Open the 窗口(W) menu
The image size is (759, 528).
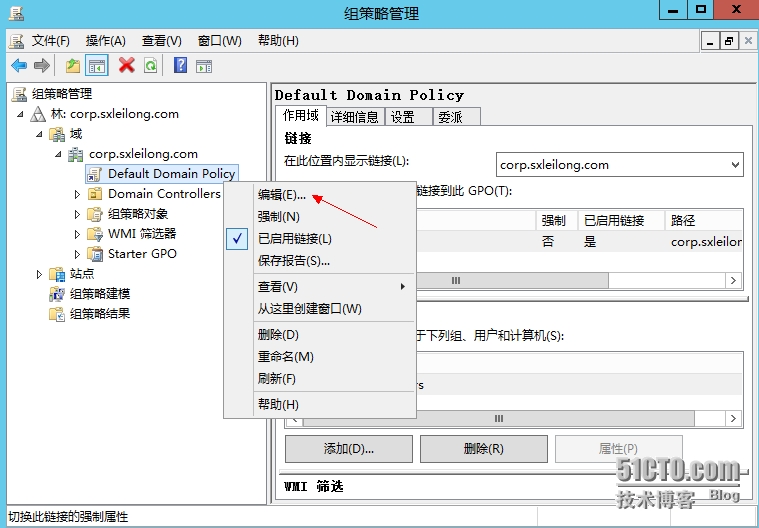pos(219,41)
